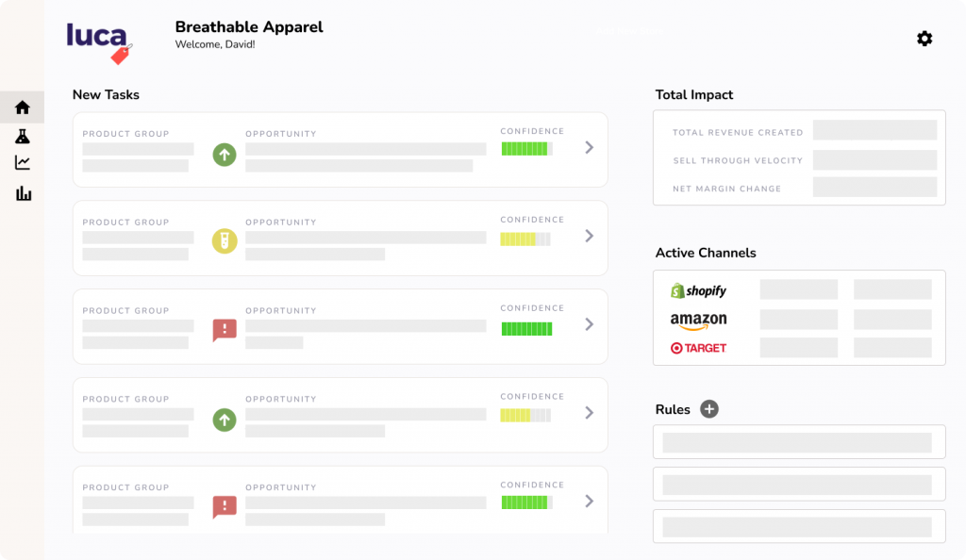966x560 pixels.
Task: Open settings via the gear icon
Action: pos(924,39)
